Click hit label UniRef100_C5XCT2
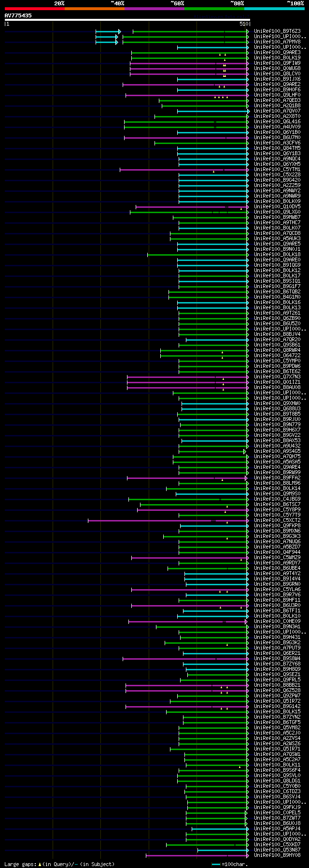309x868 pixels. pyautogui.click(x=277, y=521)
